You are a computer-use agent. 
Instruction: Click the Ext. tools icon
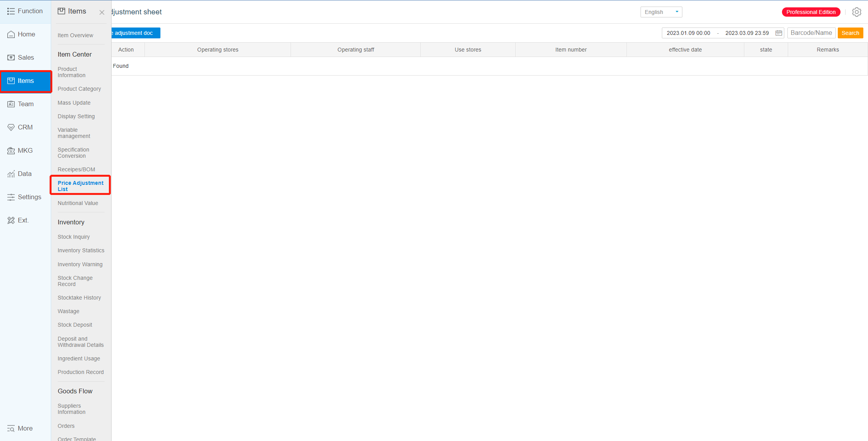(11, 220)
